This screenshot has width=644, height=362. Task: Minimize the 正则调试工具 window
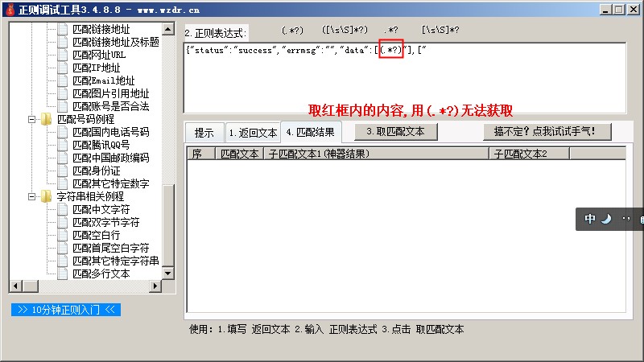[x=605, y=10]
